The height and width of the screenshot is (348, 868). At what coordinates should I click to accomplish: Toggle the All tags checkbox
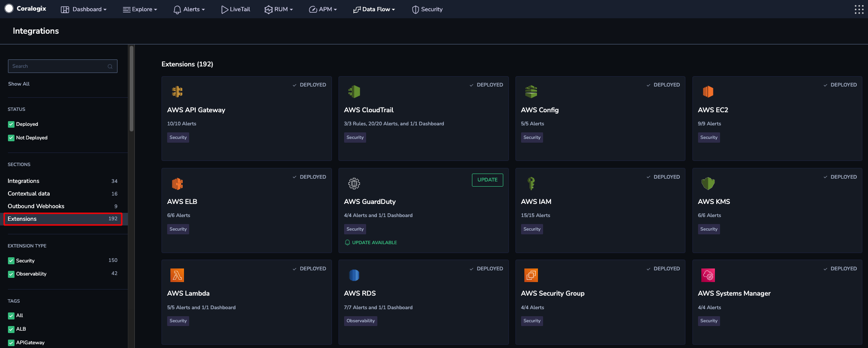click(x=11, y=316)
